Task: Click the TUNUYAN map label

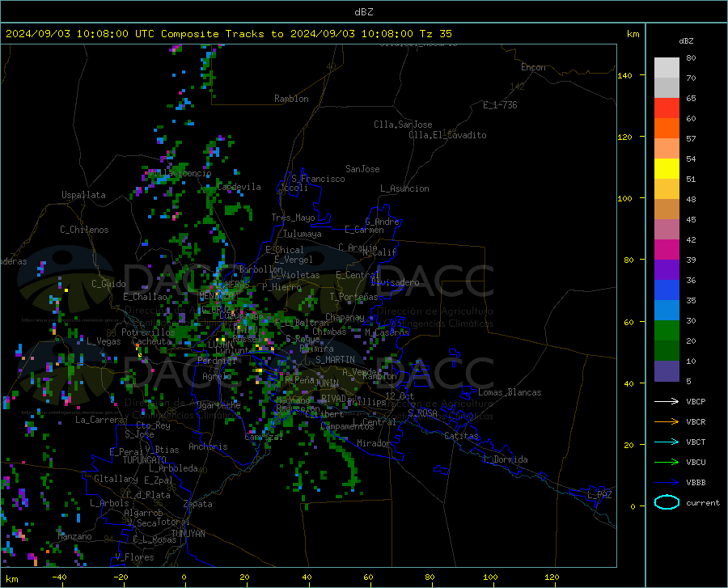Action: (x=188, y=534)
